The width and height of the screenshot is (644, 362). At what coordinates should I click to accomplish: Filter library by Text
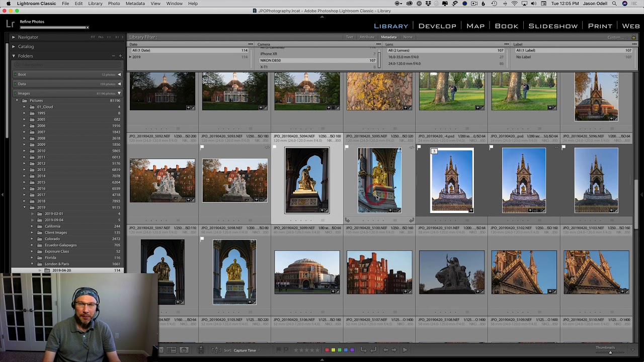coord(349,37)
